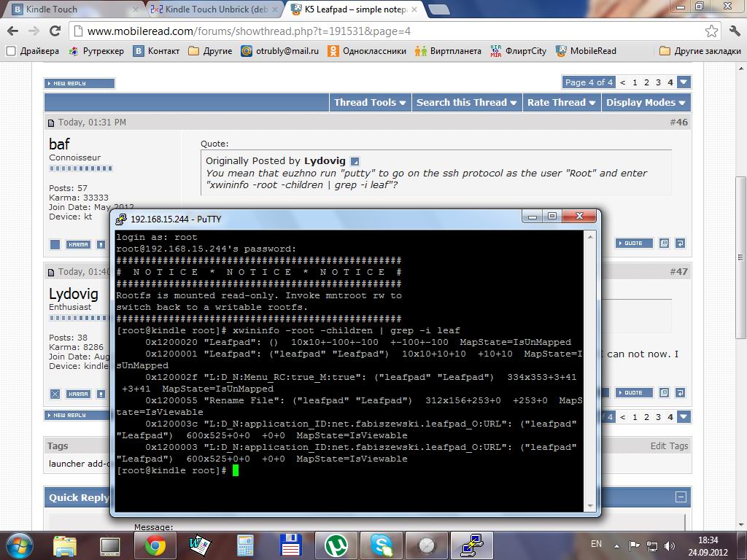
Task: Open Рутреккер bookmark
Action: coord(96,51)
